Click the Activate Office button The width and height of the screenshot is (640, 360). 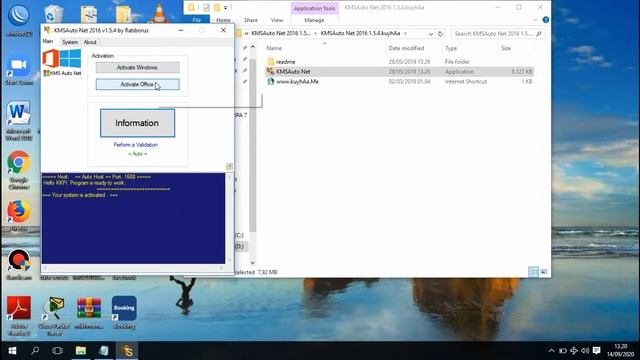pos(138,84)
